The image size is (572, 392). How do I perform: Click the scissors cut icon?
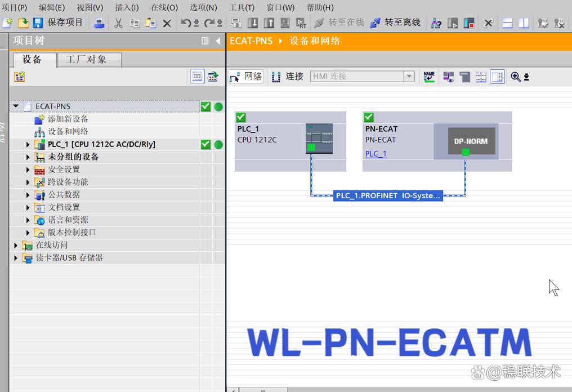[118, 23]
